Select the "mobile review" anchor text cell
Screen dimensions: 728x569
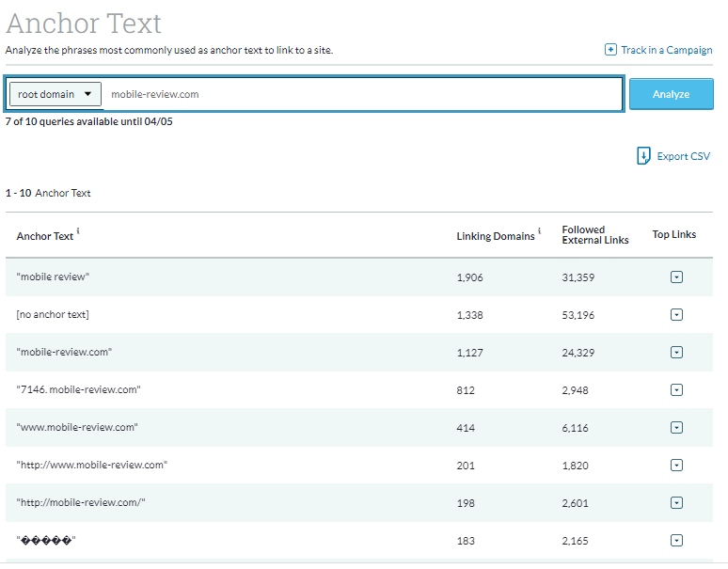(53, 277)
